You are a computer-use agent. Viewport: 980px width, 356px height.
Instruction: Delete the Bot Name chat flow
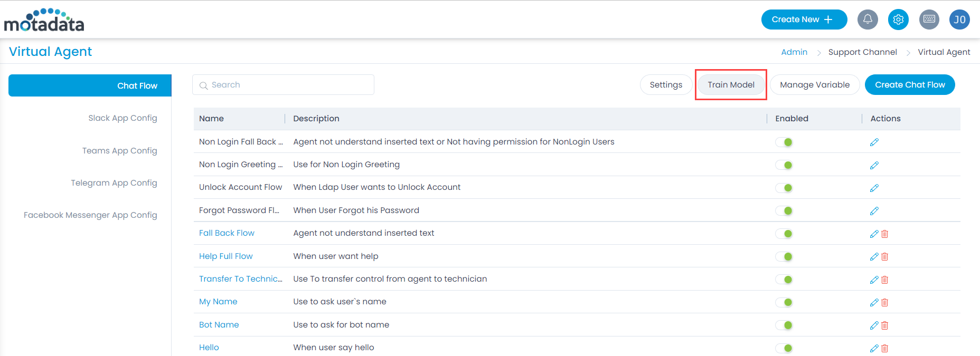tap(885, 325)
